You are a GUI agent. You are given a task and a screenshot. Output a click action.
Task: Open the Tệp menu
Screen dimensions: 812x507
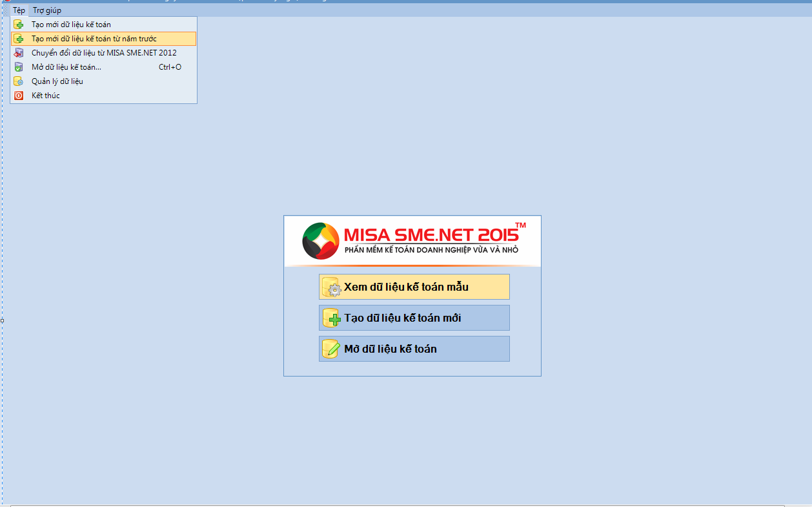click(19, 10)
